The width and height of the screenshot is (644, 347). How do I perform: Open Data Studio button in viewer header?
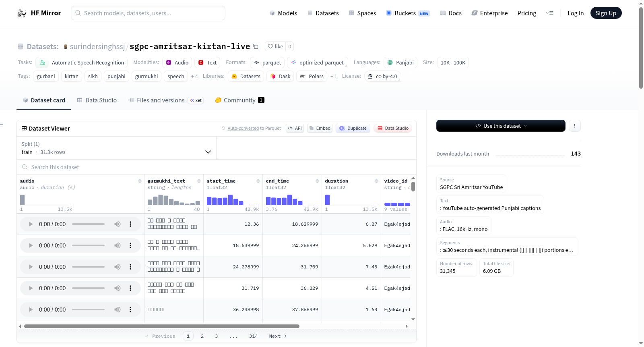pyautogui.click(x=393, y=128)
